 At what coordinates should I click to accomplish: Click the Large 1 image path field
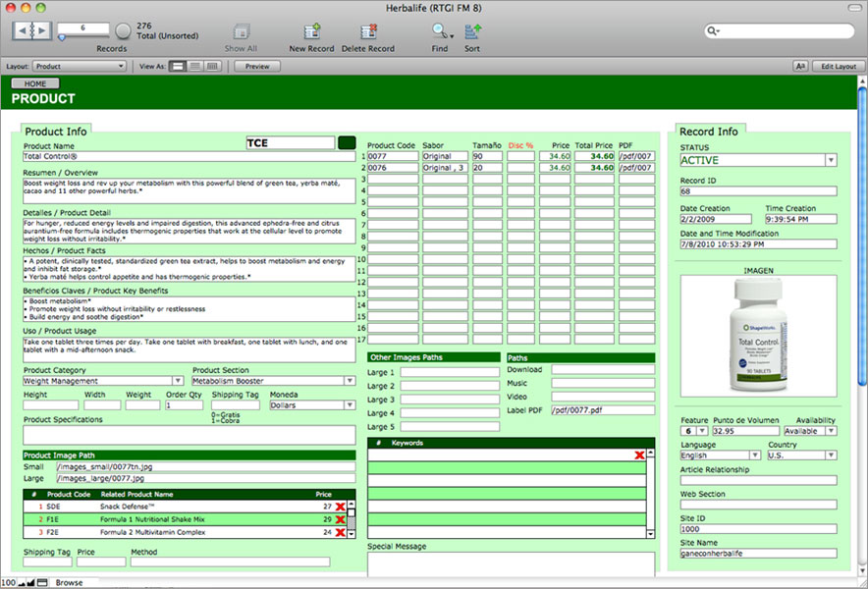click(x=450, y=372)
